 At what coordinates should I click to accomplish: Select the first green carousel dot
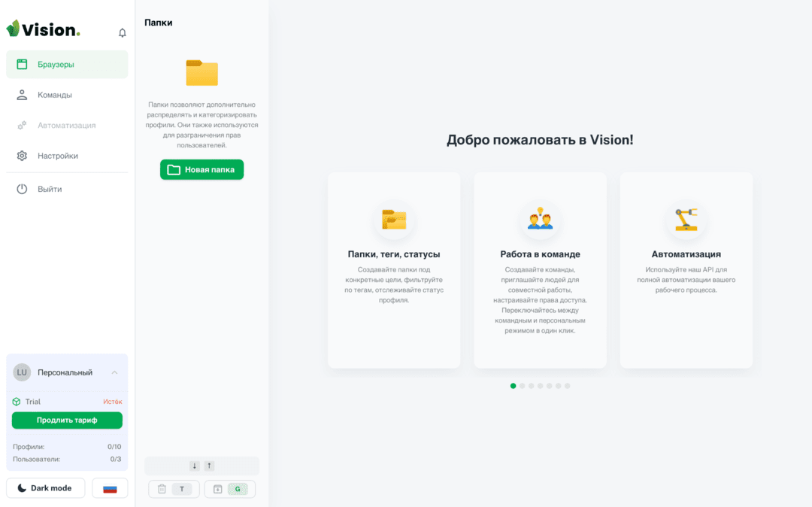point(514,386)
